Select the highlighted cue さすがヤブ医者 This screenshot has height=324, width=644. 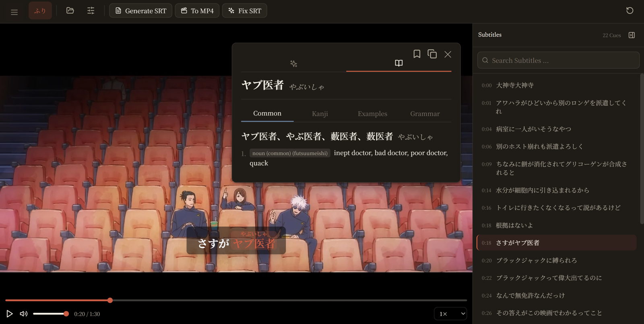(x=557, y=243)
